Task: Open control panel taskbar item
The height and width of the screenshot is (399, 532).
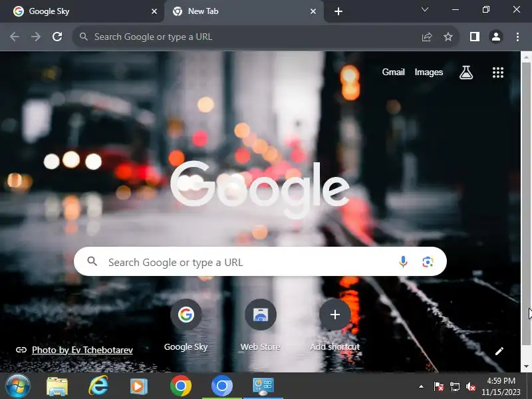Action: (x=263, y=386)
